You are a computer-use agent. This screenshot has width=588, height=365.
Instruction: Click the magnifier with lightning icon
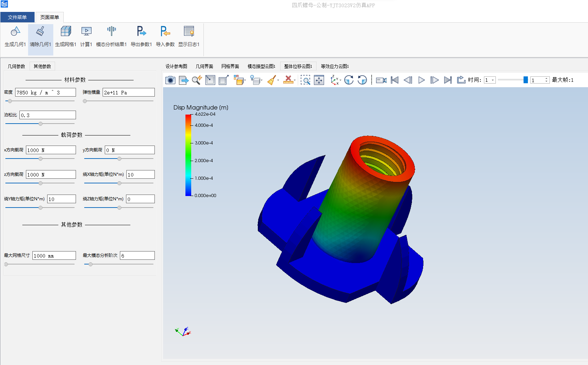[197, 80]
